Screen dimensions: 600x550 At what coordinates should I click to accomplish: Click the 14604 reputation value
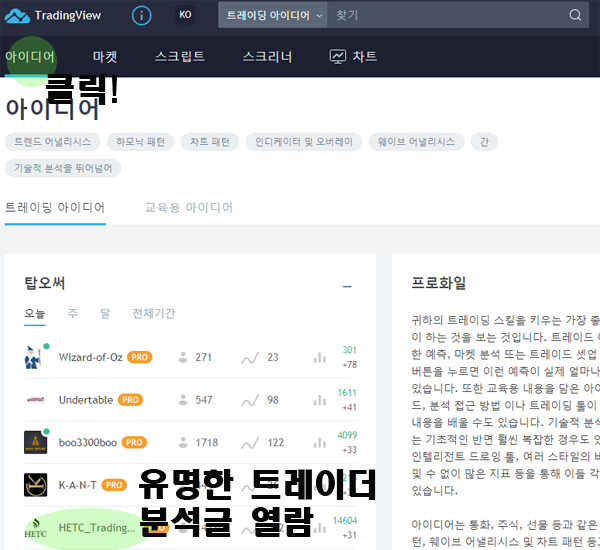pyautogui.click(x=345, y=521)
